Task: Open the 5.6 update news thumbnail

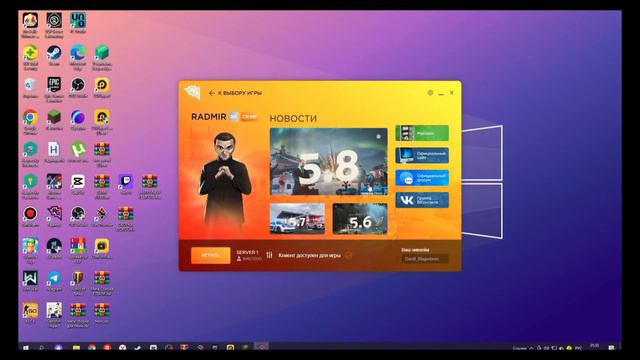Action: click(x=360, y=219)
